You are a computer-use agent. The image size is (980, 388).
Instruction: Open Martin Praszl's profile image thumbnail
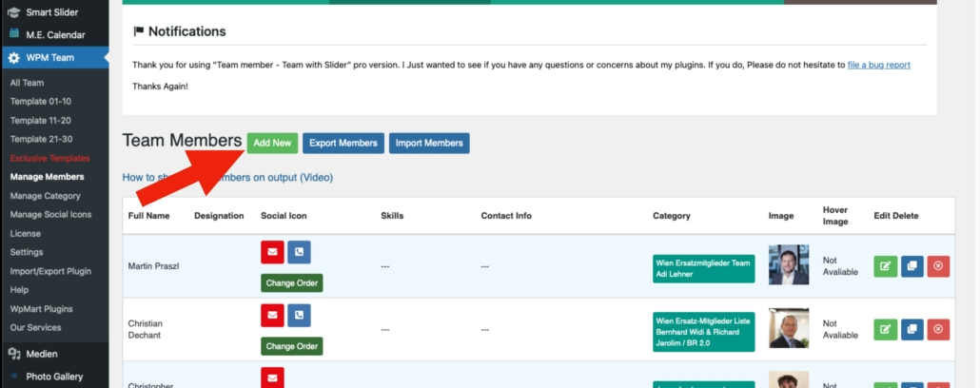[x=789, y=265]
